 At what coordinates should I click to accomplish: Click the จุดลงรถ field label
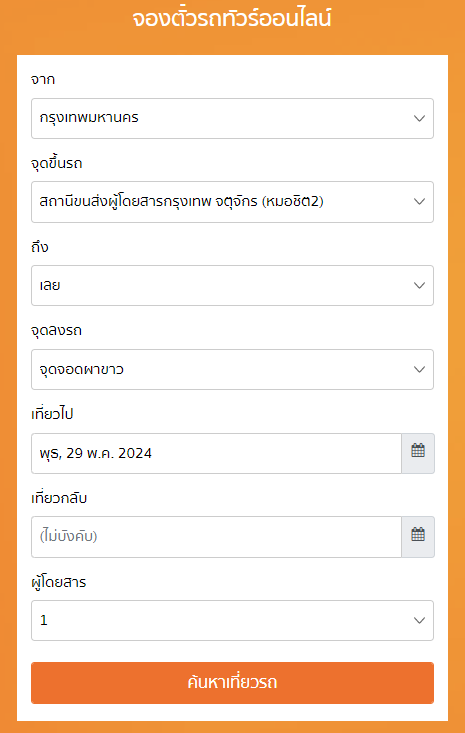click(57, 331)
